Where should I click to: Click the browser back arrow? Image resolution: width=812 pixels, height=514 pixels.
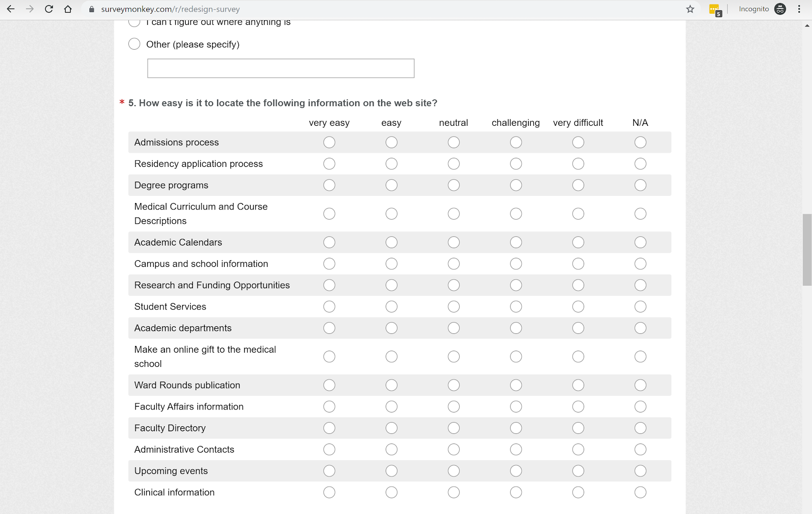tap(11, 9)
